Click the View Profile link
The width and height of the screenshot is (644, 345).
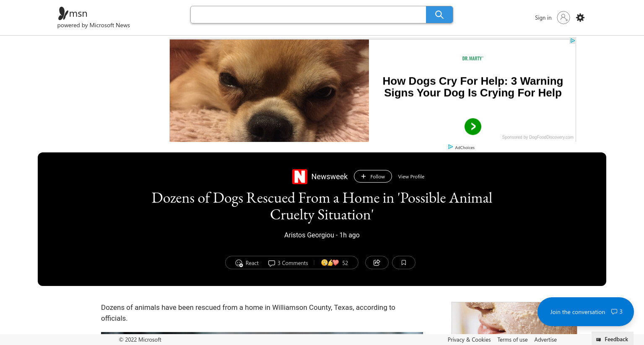tap(411, 177)
